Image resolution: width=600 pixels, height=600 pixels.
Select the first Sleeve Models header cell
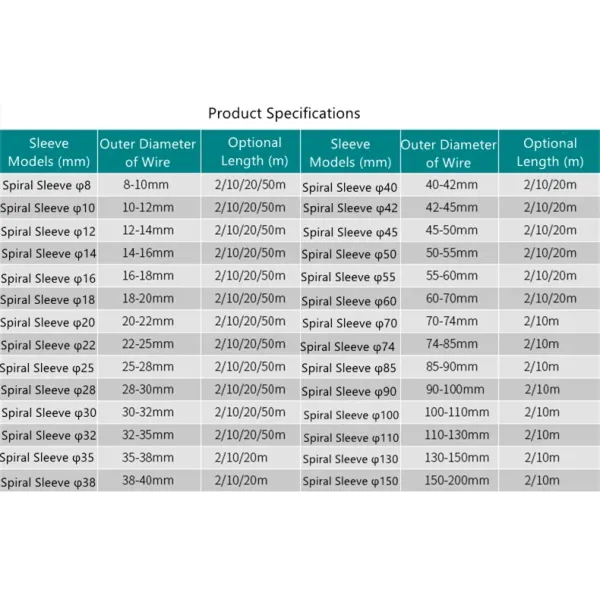[x=49, y=152]
